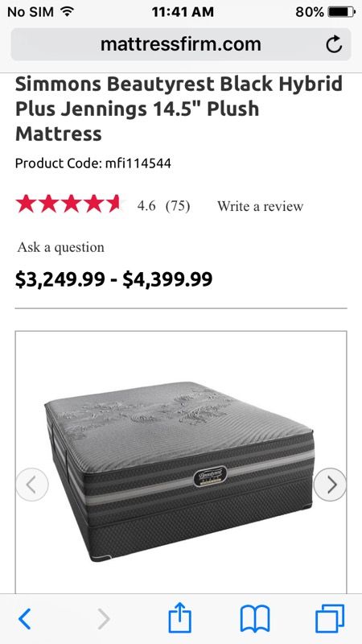Tap the 4.6 rating score

click(x=146, y=205)
